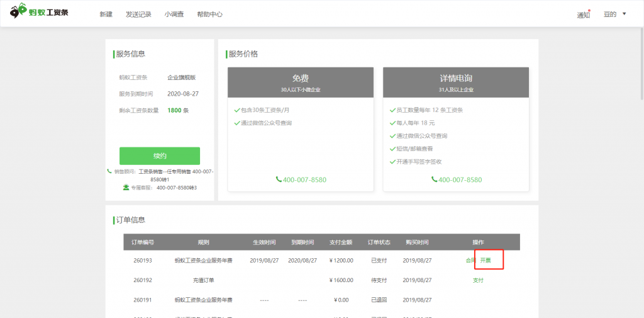
Task: Click the phone icon in 免费 plan card
Action: pyautogui.click(x=279, y=180)
